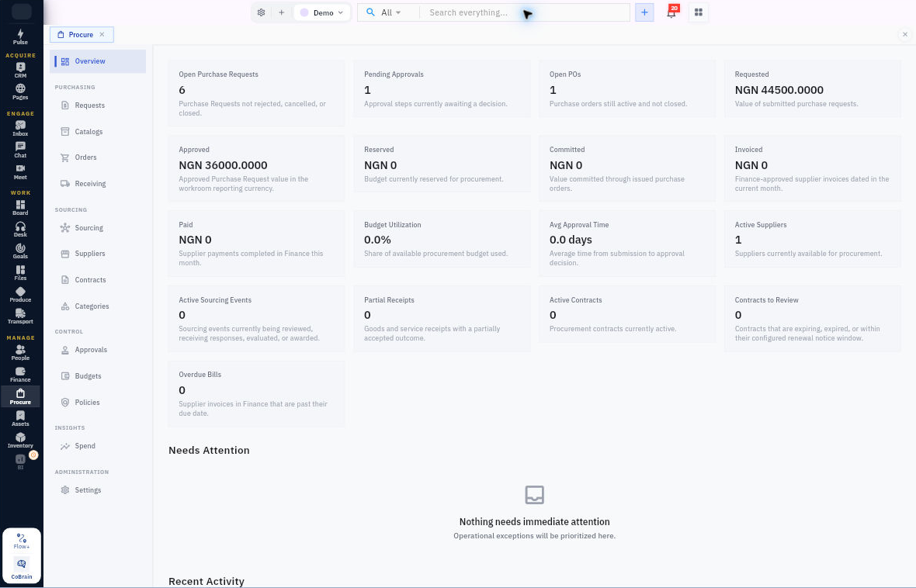Click the Contracts to Review card
Image resolution: width=916 pixels, height=588 pixels.
click(x=813, y=318)
